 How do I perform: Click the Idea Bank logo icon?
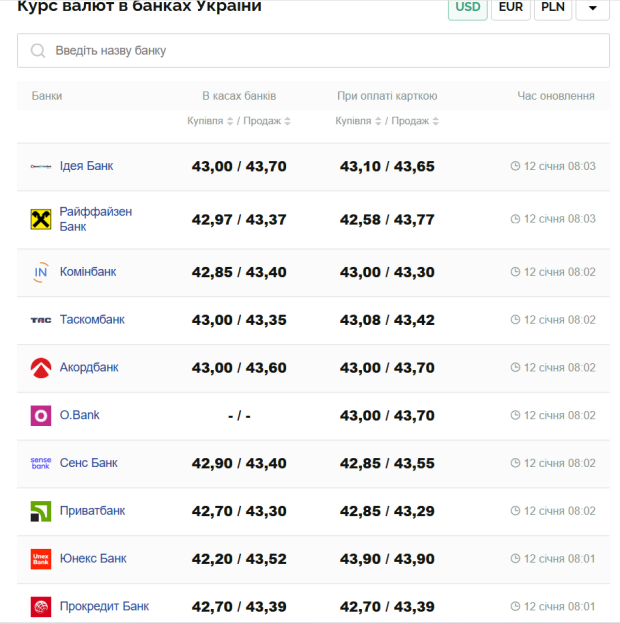41,166
